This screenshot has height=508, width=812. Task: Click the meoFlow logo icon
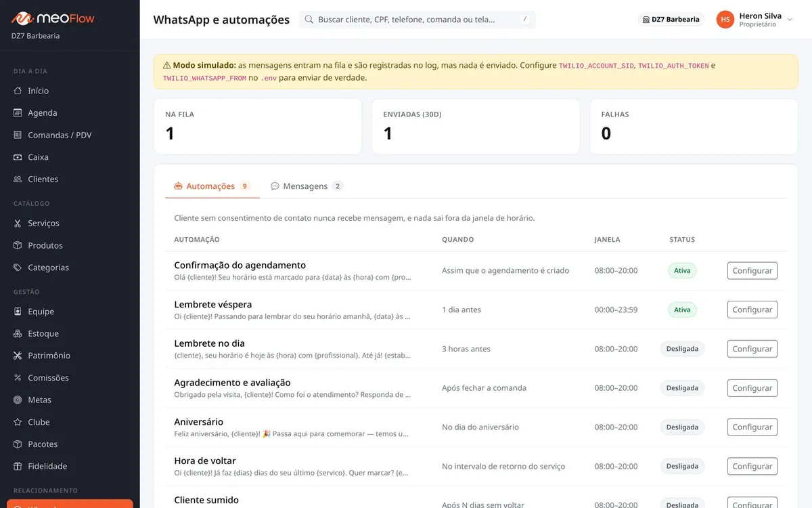22,18
